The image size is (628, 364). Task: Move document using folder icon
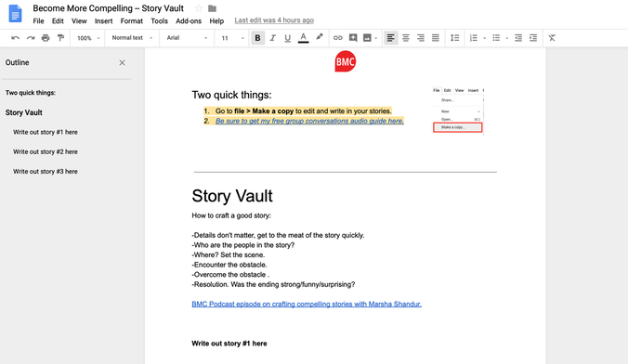[x=212, y=8]
